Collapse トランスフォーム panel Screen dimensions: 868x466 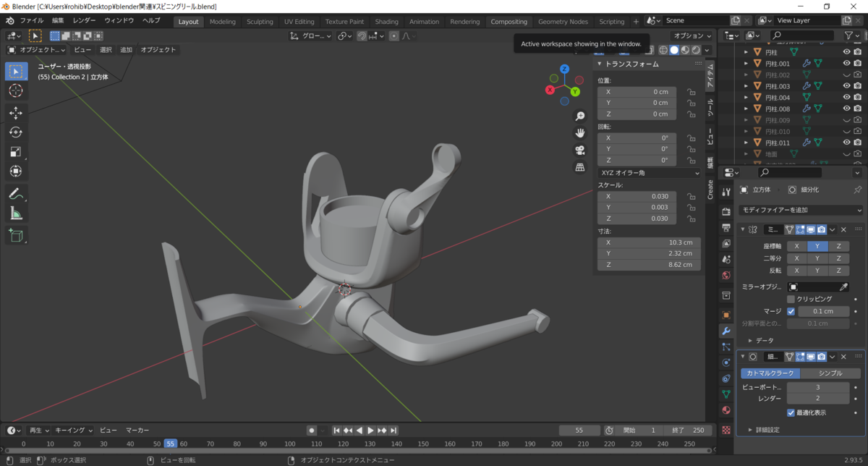(600, 64)
